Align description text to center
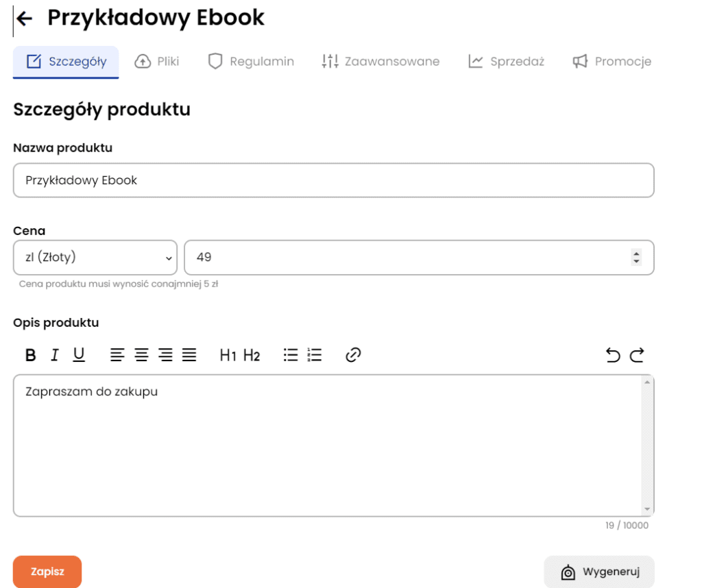 tap(141, 355)
